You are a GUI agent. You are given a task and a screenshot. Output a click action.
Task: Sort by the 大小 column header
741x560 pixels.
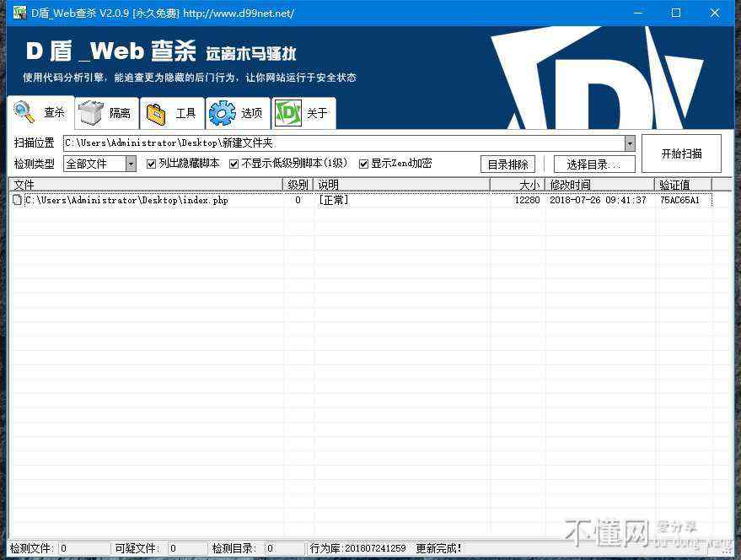518,185
